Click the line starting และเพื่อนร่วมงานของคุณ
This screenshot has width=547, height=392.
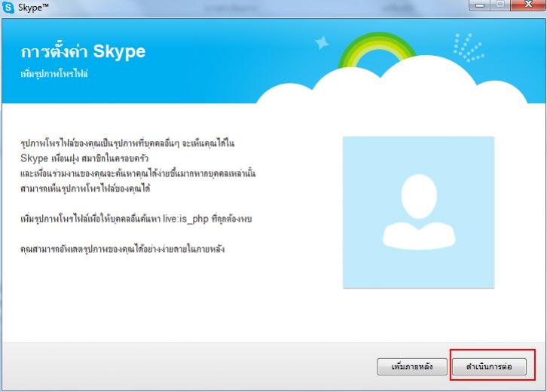pos(138,173)
